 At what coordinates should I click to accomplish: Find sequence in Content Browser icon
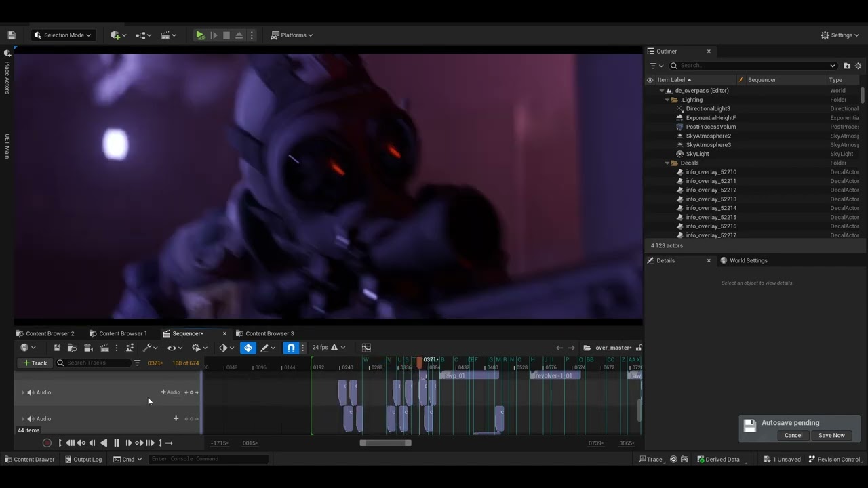pos(73,348)
